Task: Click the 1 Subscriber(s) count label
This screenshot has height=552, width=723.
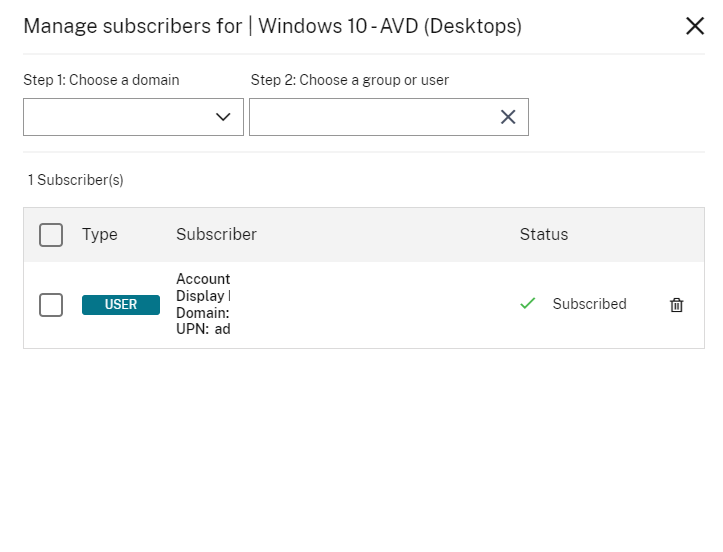Action: [76, 180]
